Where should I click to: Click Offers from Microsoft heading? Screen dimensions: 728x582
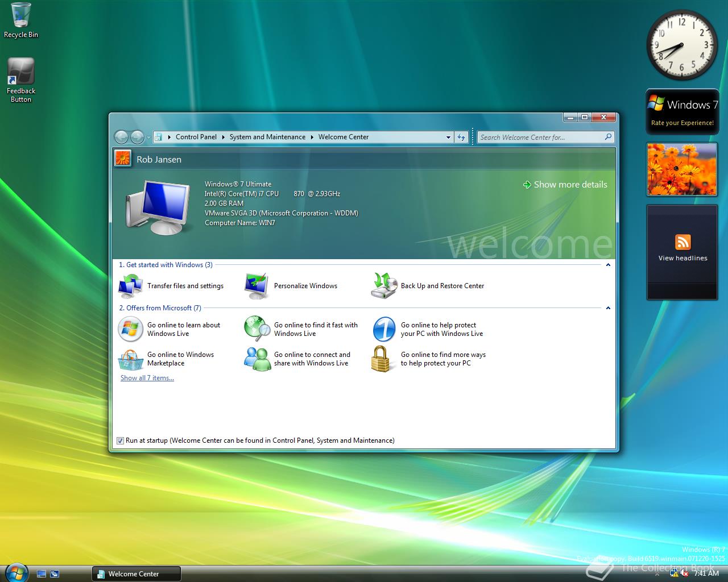tap(160, 308)
